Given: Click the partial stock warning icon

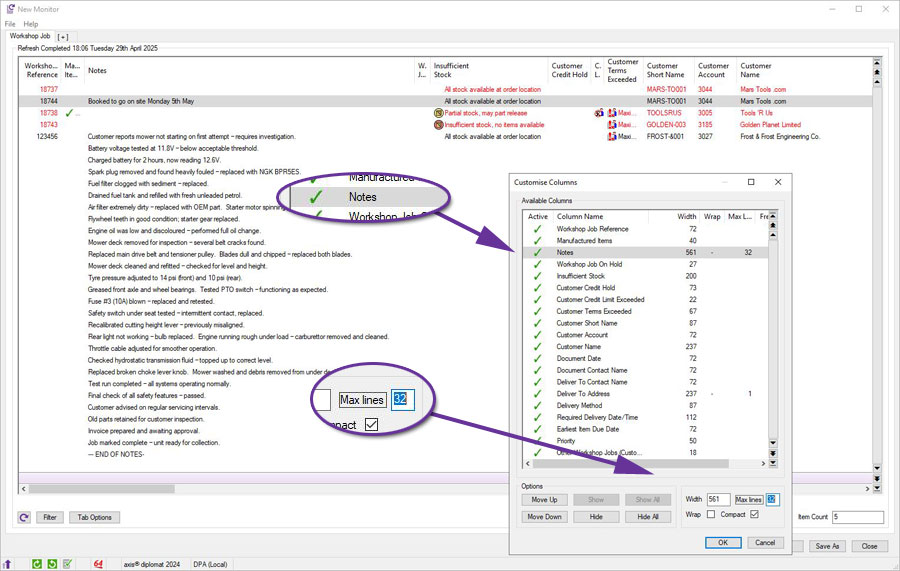Looking at the screenshot, I should (x=438, y=113).
